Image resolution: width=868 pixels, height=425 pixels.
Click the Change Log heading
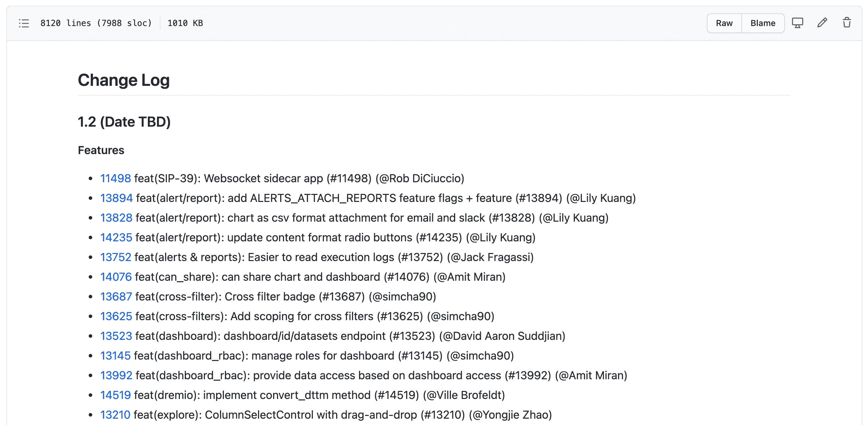(124, 80)
